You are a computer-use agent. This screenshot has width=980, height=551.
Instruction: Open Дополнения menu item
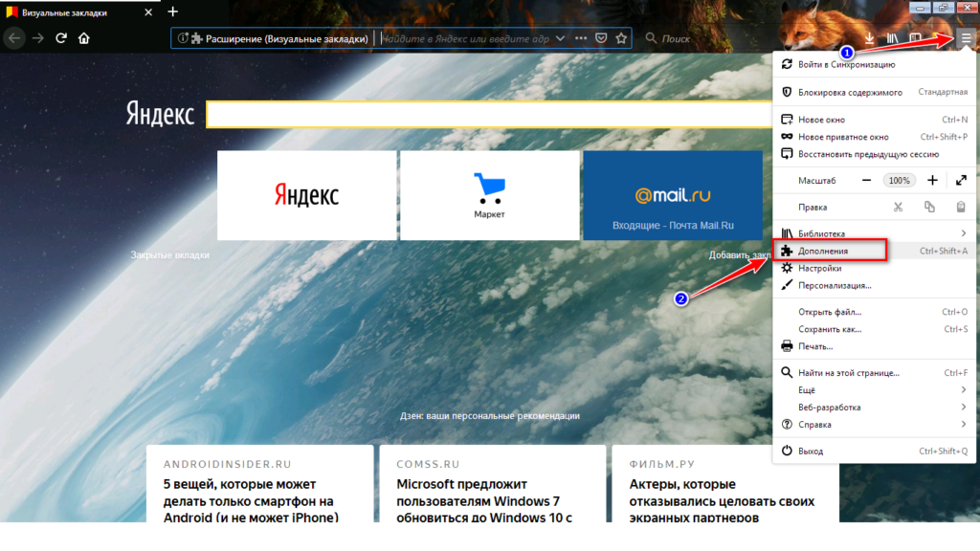[x=874, y=252]
